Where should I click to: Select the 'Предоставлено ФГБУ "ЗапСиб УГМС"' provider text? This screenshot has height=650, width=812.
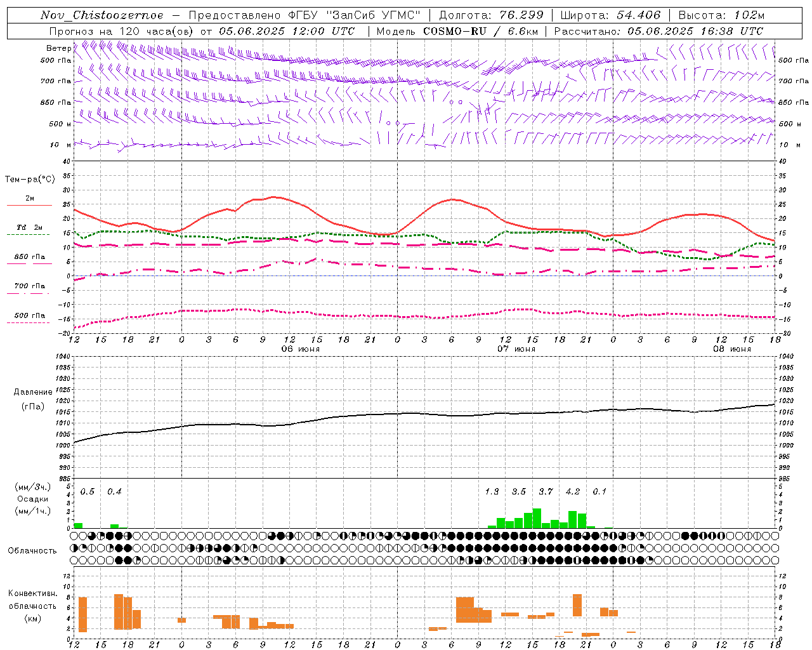[x=305, y=15]
